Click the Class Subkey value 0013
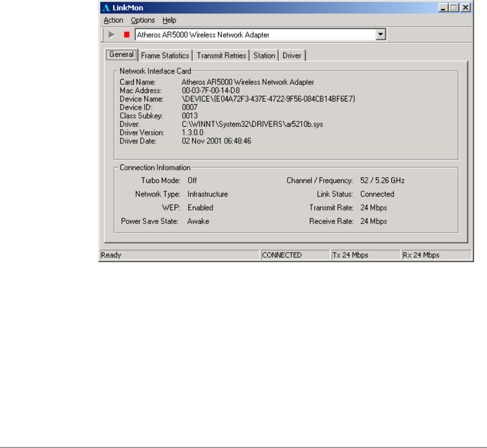This screenshot has height=448, width=487. click(189, 116)
